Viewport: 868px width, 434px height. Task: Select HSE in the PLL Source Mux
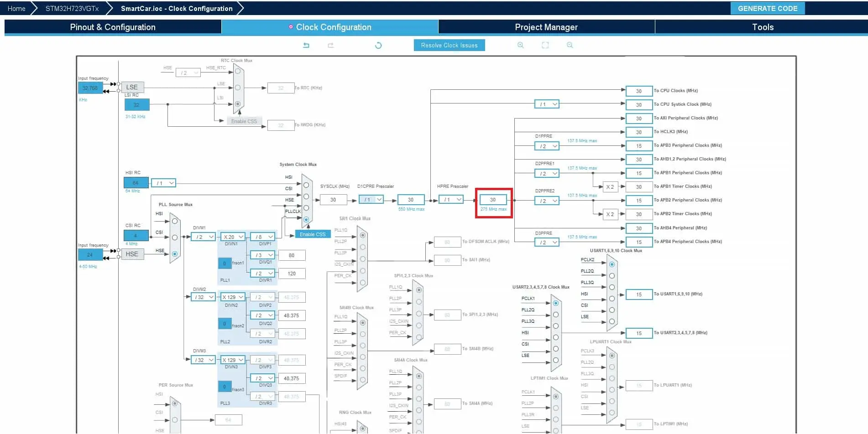click(x=175, y=254)
